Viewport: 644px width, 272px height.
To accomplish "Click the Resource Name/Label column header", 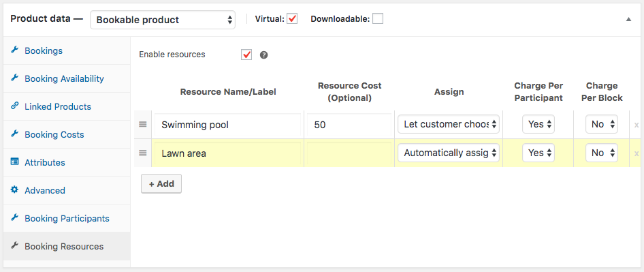I will click(x=228, y=92).
